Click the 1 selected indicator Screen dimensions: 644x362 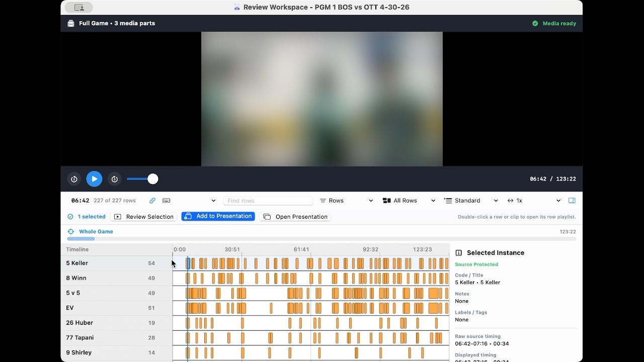(87, 217)
